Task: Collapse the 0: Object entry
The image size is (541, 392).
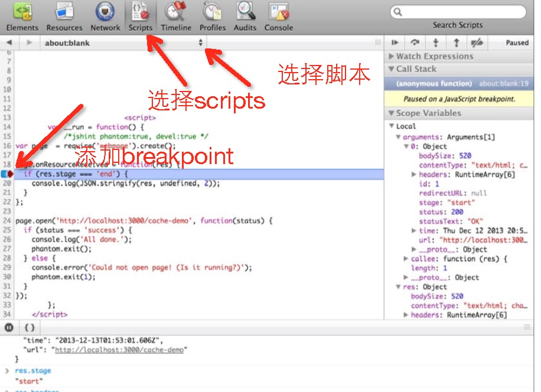Action: [x=406, y=146]
